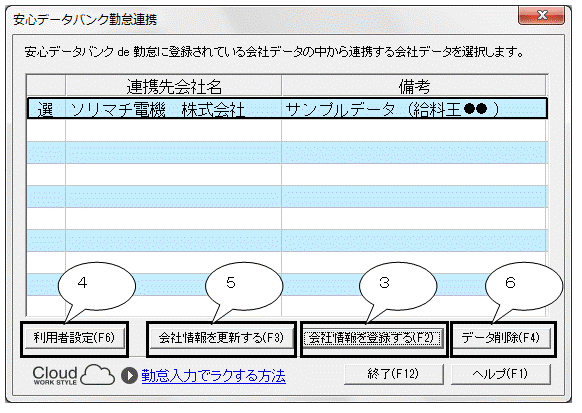Click the データ削除(F4) button

click(501, 338)
